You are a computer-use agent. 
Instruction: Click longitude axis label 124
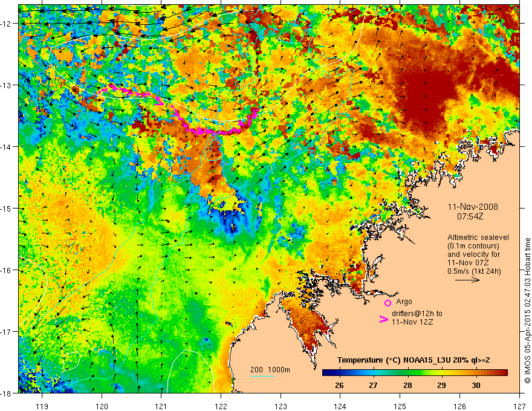(x=340, y=406)
